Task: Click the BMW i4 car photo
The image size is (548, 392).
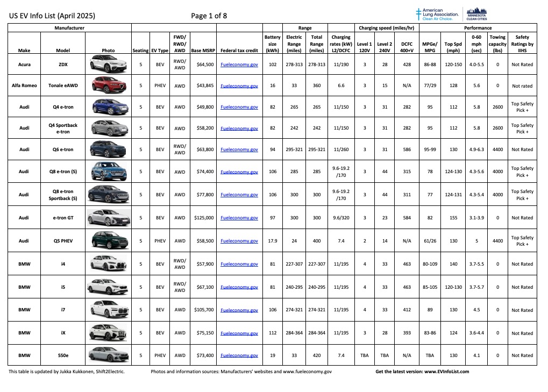Action: click(x=108, y=263)
